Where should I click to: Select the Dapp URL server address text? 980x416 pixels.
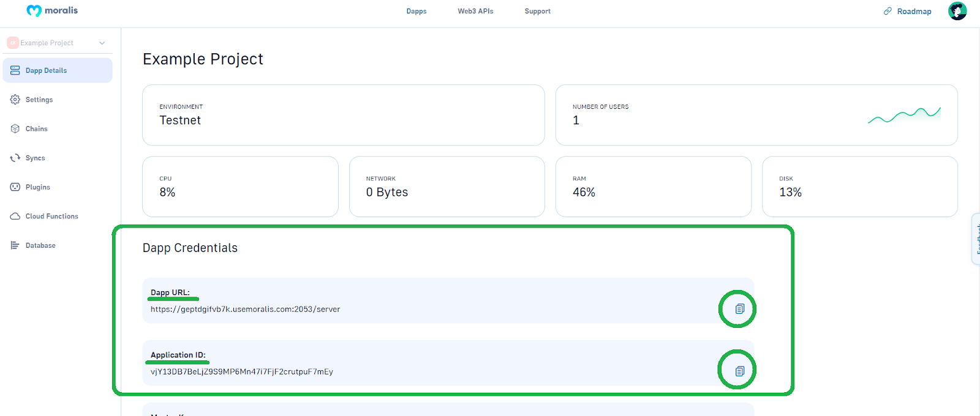tap(245, 310)
